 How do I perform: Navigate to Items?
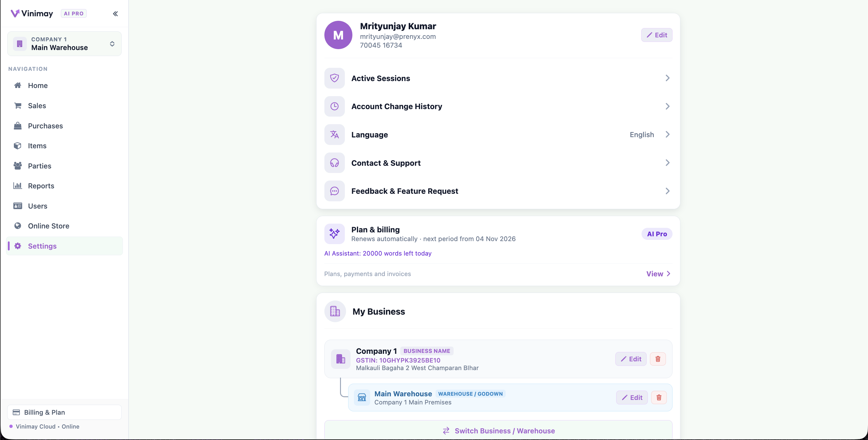pyautogui.click(x=64, y=146)
